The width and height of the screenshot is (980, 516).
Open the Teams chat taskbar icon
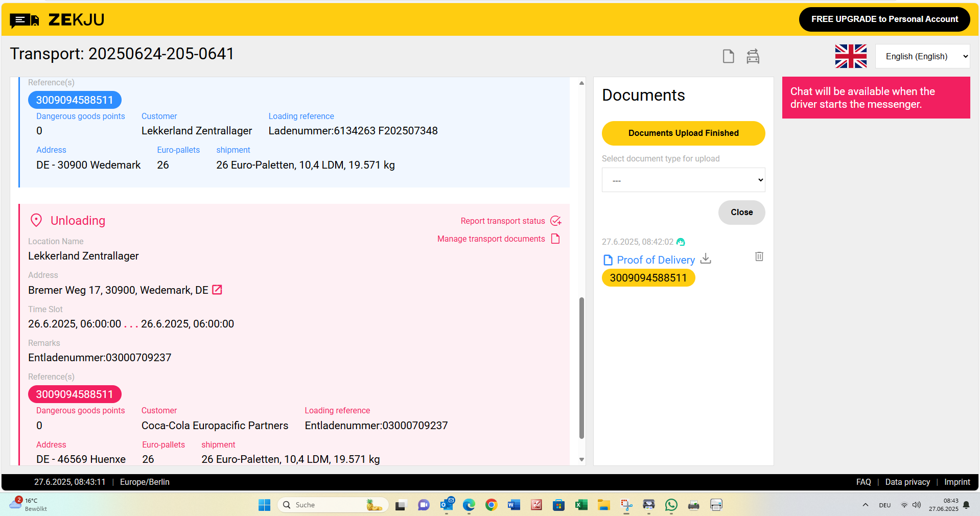click(424, 505)
